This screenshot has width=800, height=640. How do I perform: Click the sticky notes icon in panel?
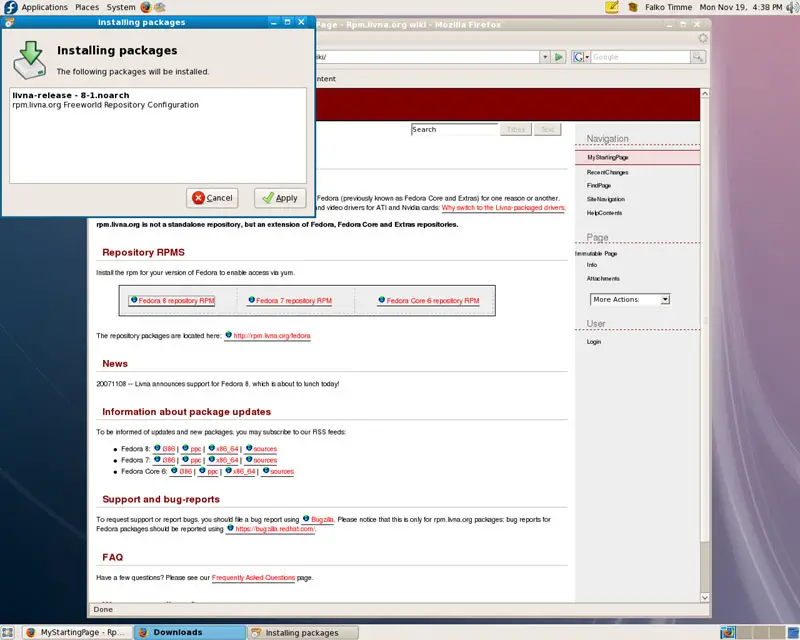pos(612,7)
